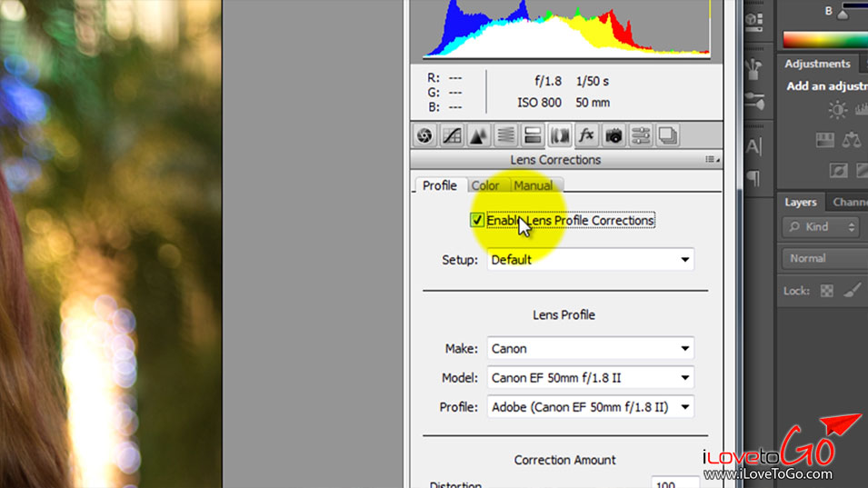Viewport: 868px width, 488px height.
Task: Click the 50 mm focal length readout
Action: [593, 103]
